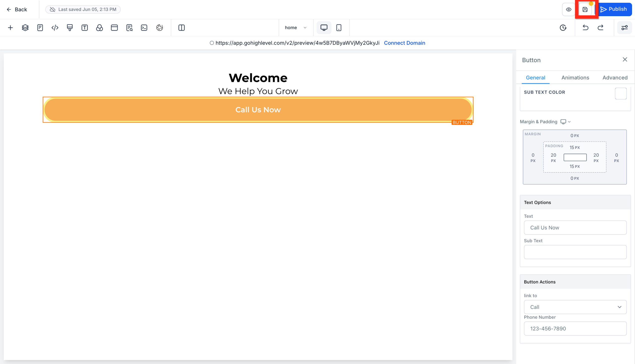Publish the page with the Publish button
The height and width of the screenshot is (364, 635).
tap(615, 9)
